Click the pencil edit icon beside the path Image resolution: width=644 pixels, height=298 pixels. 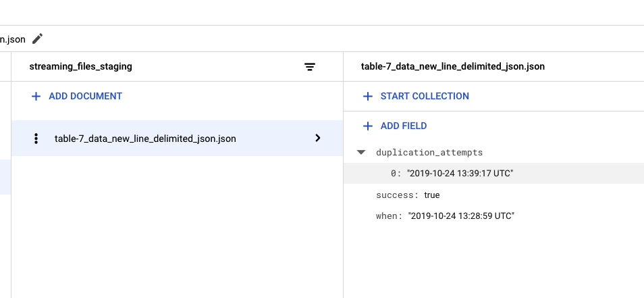tap(38, 39)
